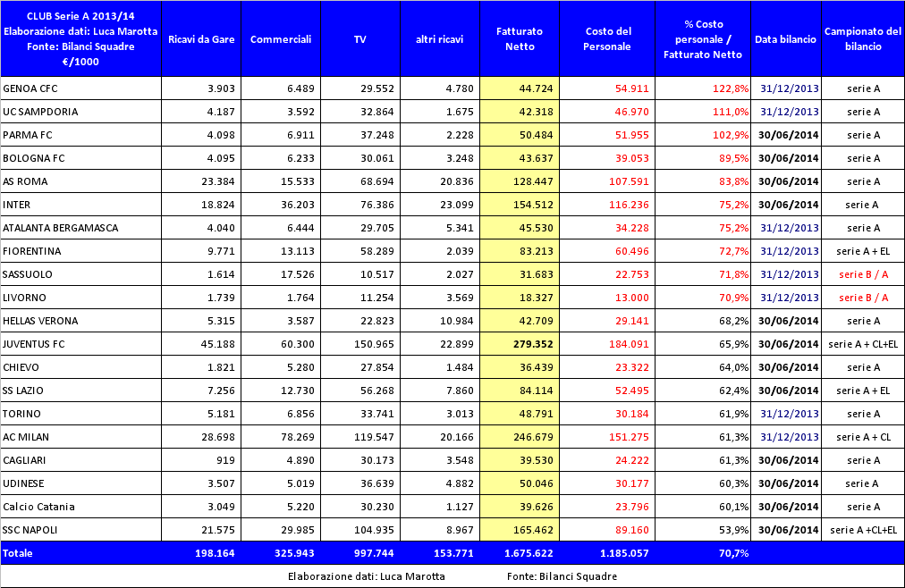Select the PARMA FC team cell
Image resolution: width=905 pixels, height=588 pixels.
point(80,135)
